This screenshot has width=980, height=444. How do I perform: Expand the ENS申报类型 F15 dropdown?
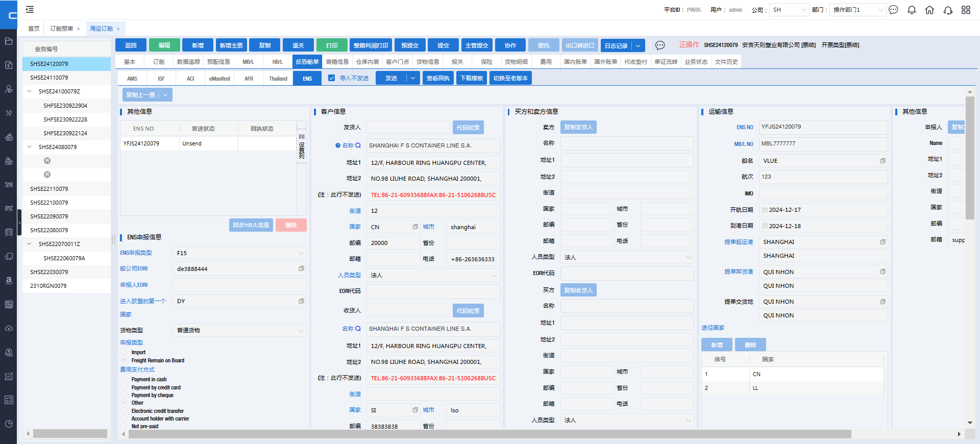[x=301, y=253]
